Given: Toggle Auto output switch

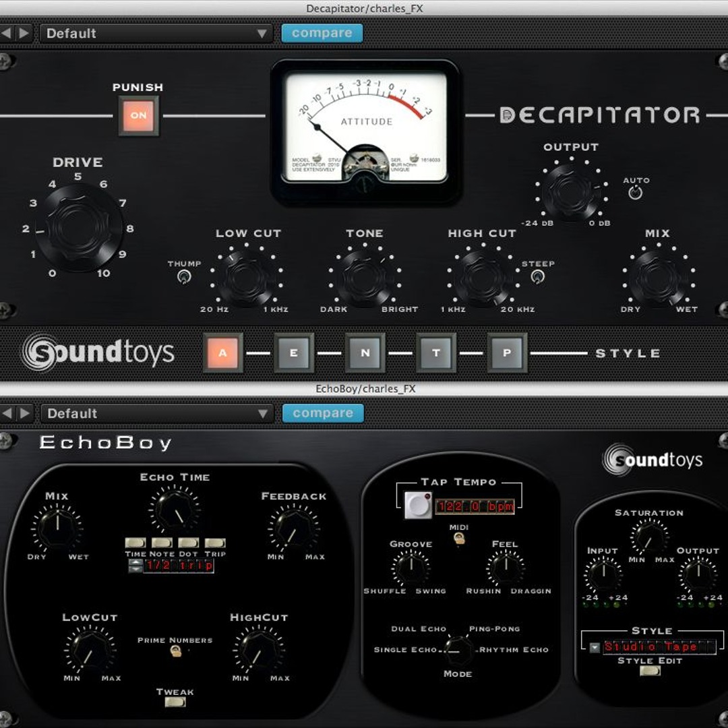Looking at the screenshot, I should [x=635, y=193].
